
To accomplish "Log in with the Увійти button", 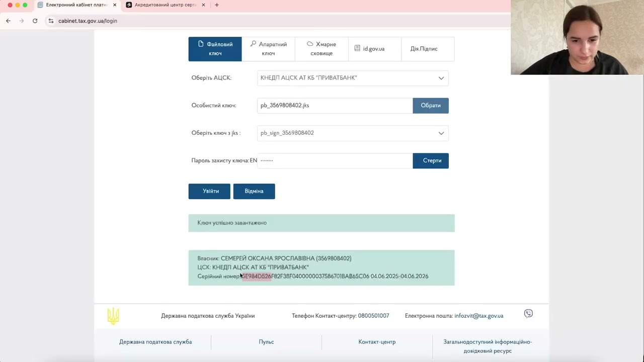I will [209, 191].
